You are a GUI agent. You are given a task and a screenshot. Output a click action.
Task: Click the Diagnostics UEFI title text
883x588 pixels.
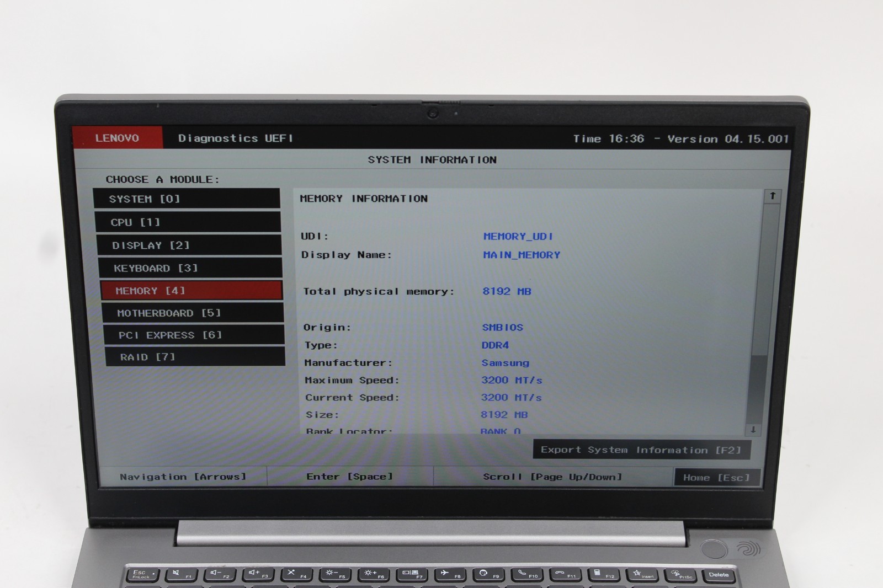[x=235, y=138]
